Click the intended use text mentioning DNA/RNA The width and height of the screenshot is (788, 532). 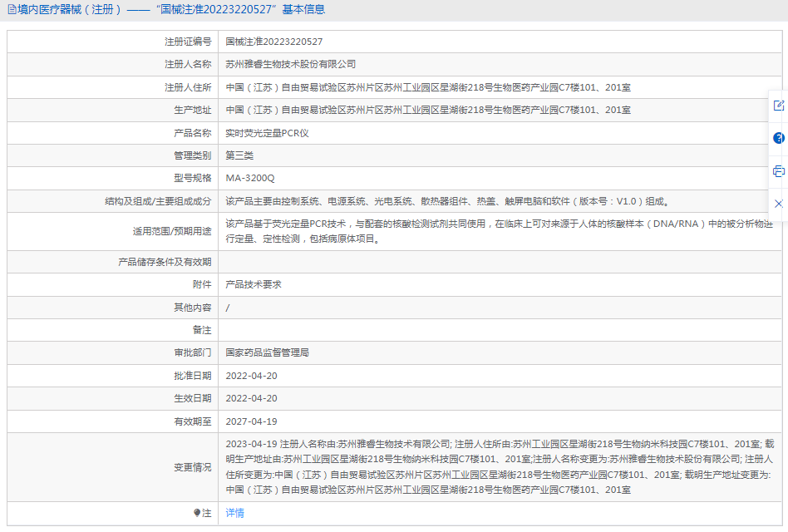499,231
